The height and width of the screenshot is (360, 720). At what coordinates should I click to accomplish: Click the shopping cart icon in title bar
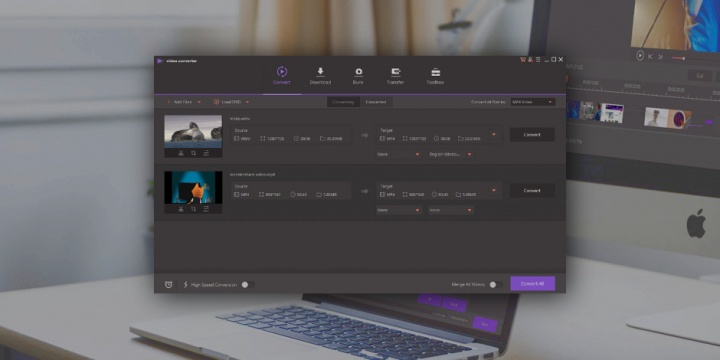coord(523,60)
